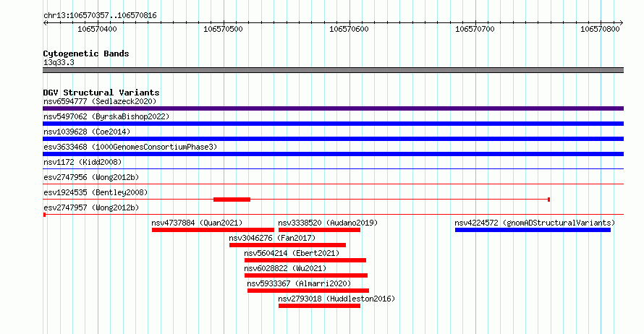644x334 pixels.
Task: Open variant nsv5497062 (ByrskaBishop2022) label
Action: tap(106, 116)
